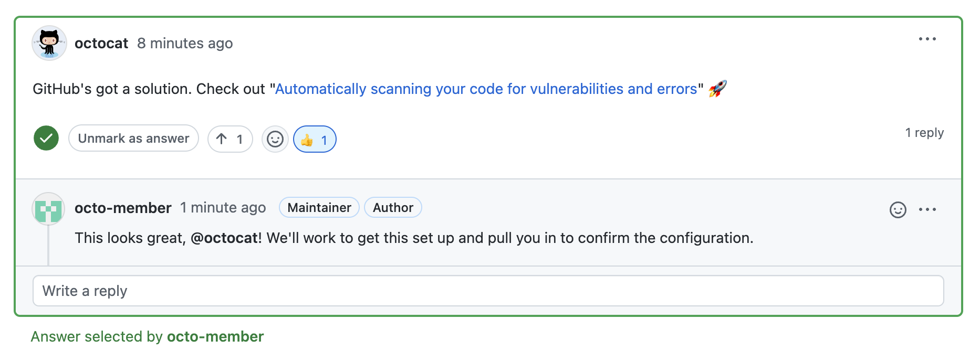Focus the Write a reply field

tap(488, 291)
